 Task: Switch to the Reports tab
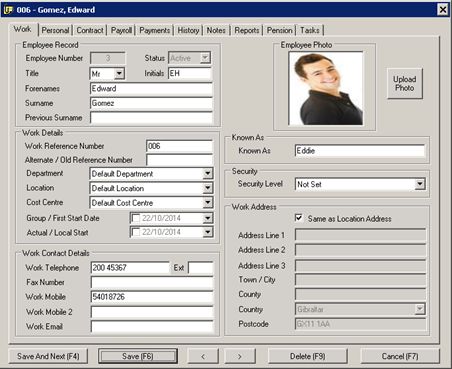247,30
